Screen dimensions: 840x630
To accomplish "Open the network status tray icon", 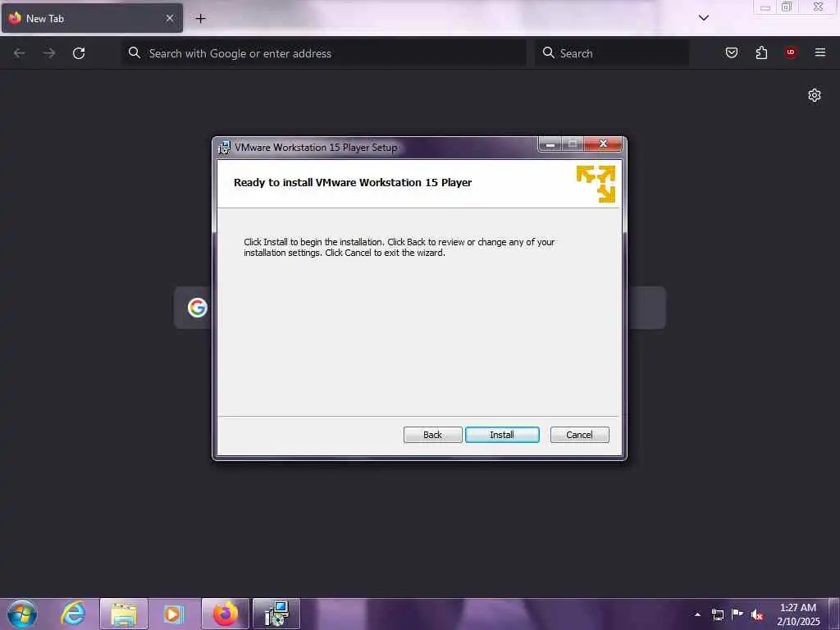I will tap(717, 614).
